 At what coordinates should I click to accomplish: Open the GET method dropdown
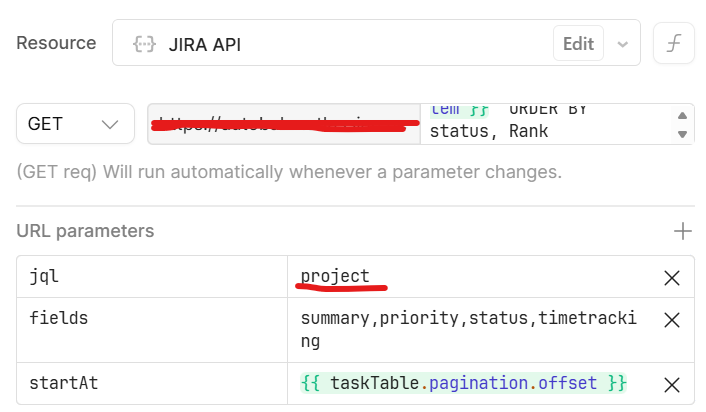pos(75,124)
